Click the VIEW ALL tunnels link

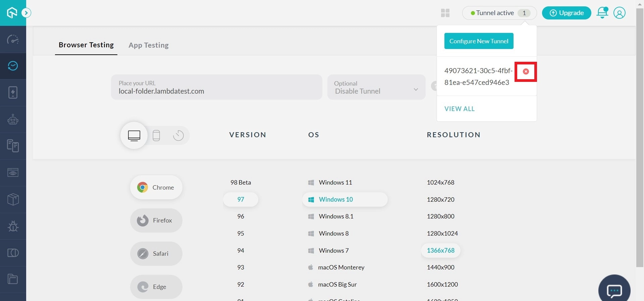click(x=459, y=109)
